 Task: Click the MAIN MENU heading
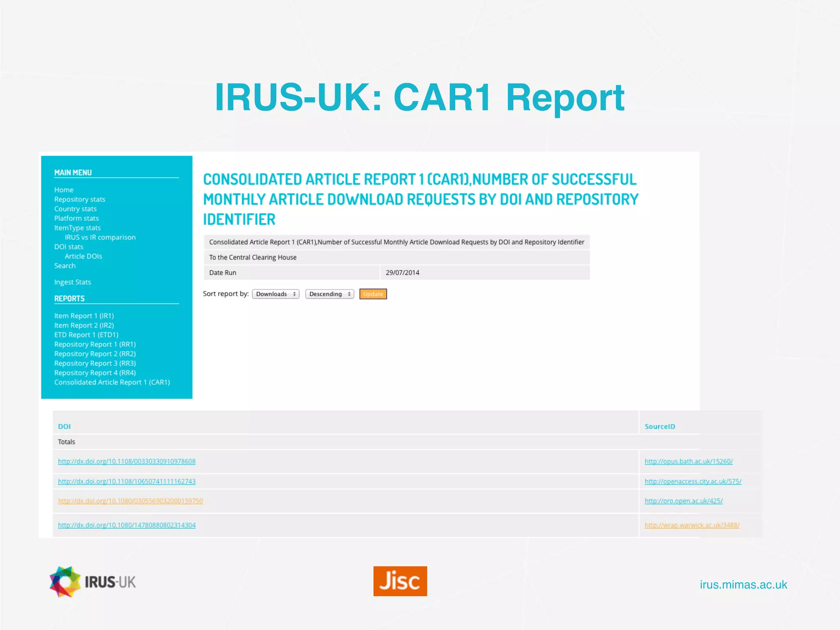point(73,173)
